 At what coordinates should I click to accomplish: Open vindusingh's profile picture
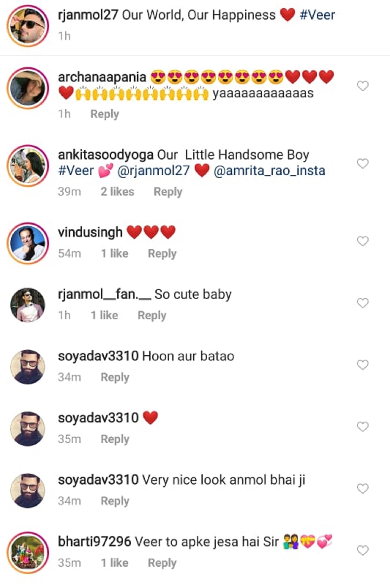[x=28, y=243]
